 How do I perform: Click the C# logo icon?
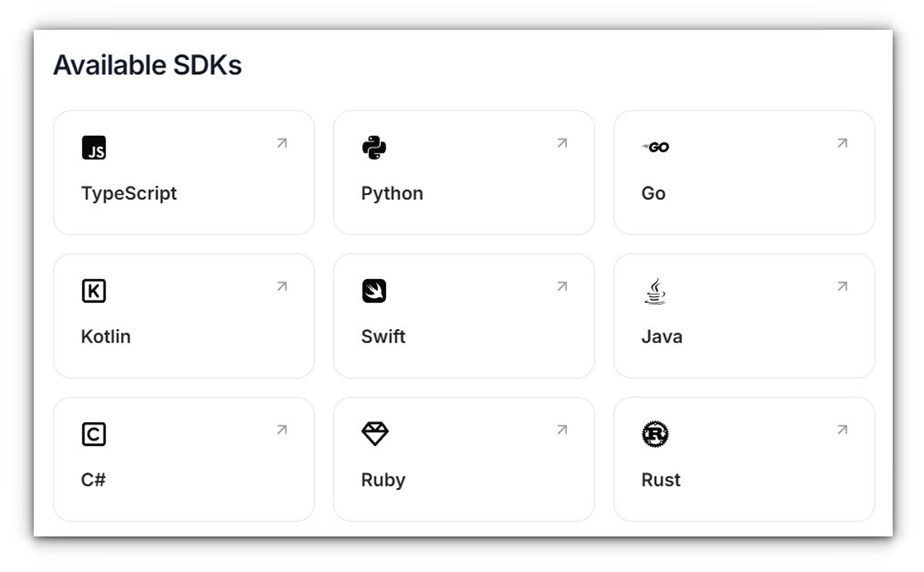tap(94, 435)
